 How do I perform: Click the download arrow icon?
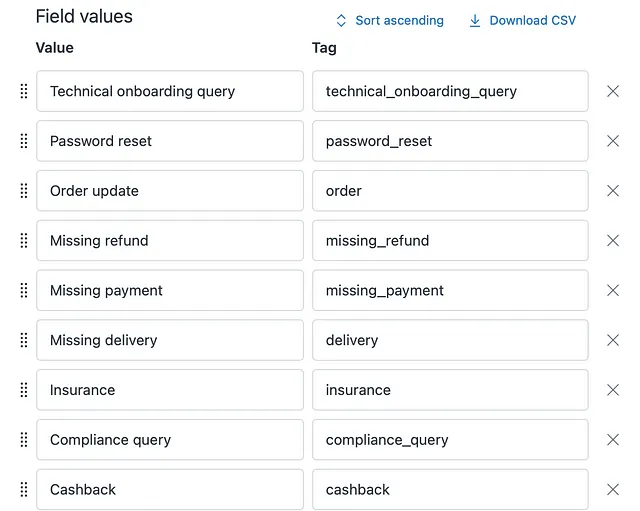pos(475,20)
